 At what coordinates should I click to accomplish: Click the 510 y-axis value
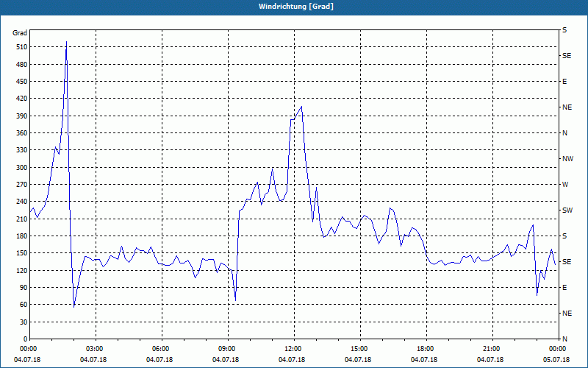click(x=22, y=47)
